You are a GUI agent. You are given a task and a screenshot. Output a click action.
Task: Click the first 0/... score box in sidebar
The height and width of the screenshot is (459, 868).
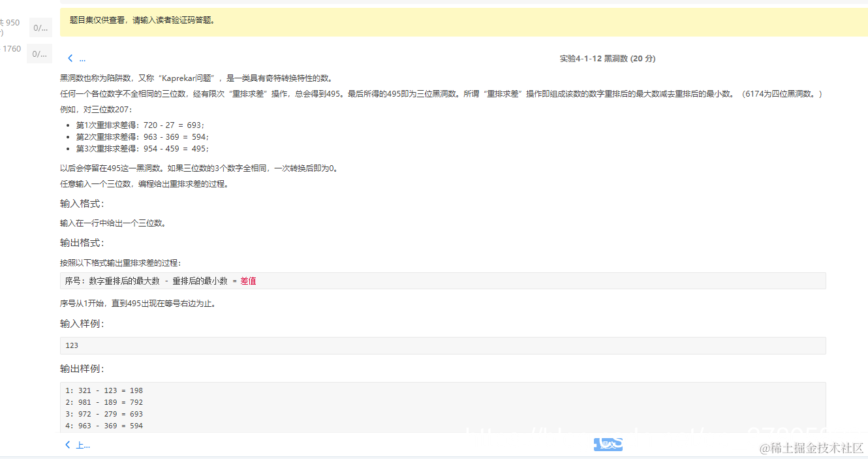point(39,27)
